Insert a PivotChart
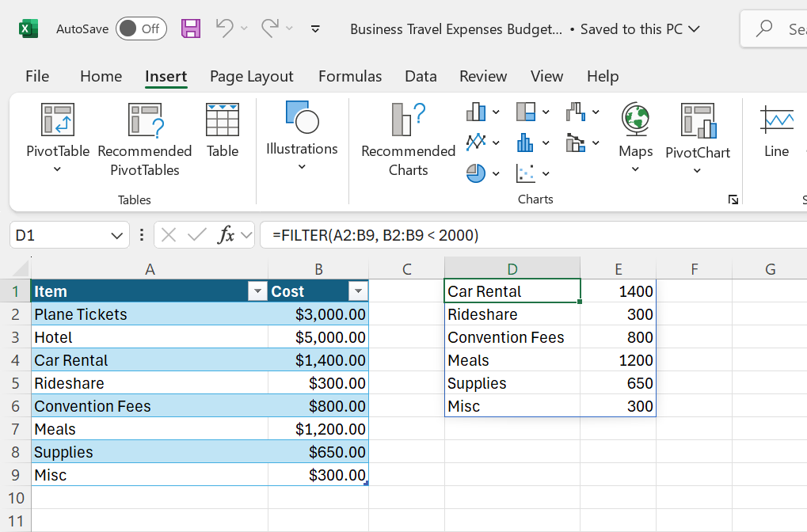The width and height of the screenshot is (807, 532). click(698, 139)
